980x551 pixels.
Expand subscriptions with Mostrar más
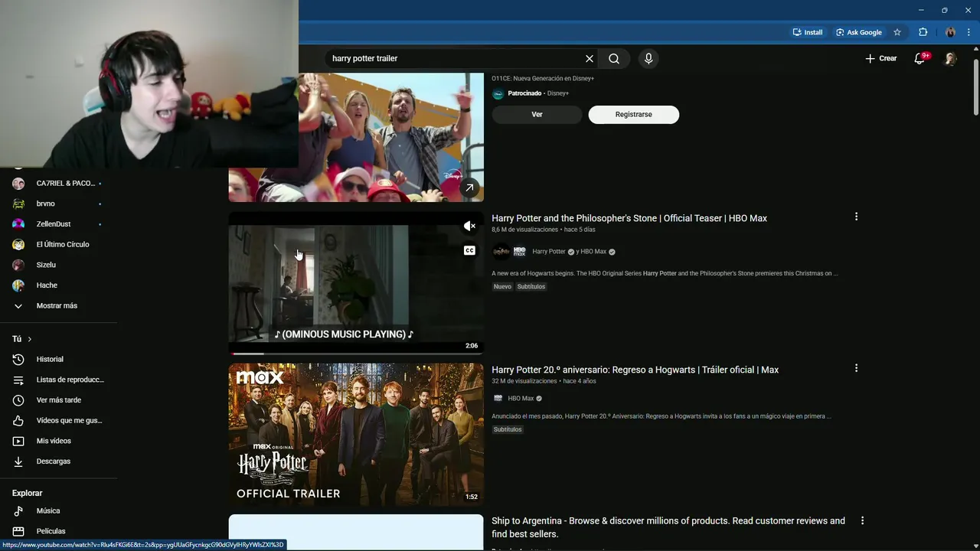58,305
